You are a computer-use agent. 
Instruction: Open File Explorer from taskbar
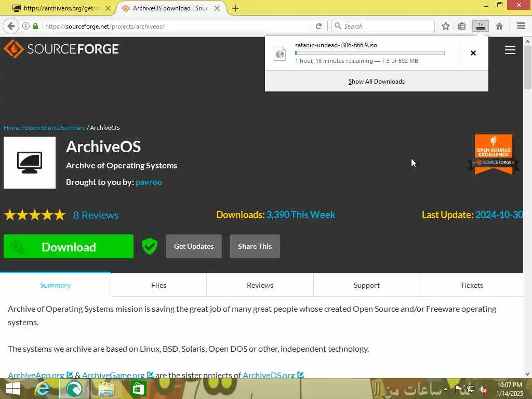pos(106,389)
